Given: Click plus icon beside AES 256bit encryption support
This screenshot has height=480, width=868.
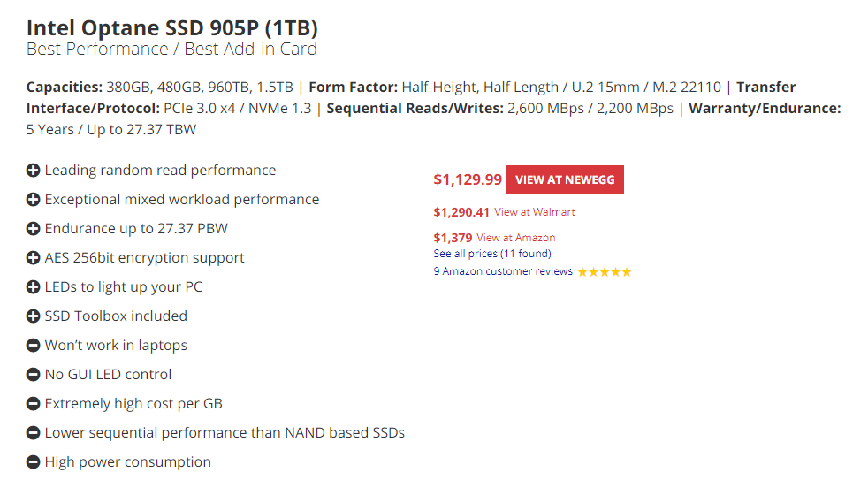Looking at the screenshot, I should click(34, 258).
